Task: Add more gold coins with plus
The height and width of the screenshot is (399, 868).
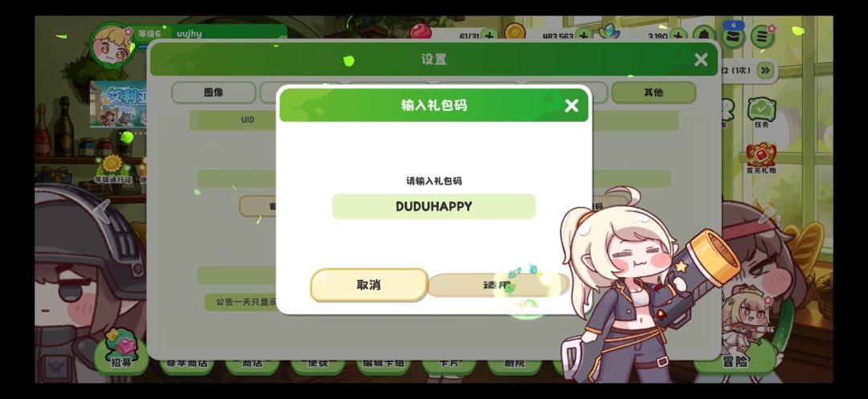Action: [583, 37]
